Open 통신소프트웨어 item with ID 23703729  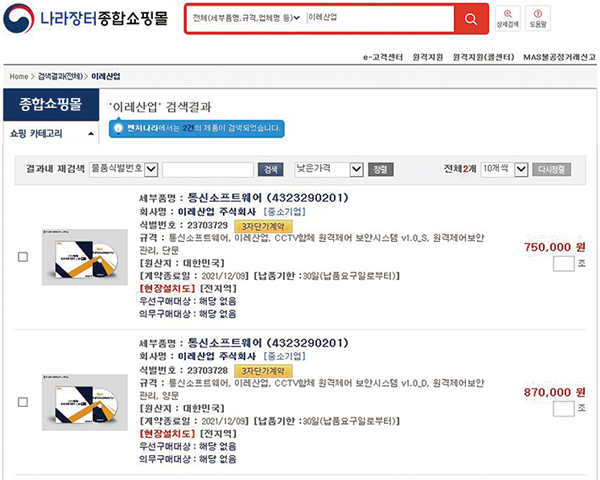point(268,198)
